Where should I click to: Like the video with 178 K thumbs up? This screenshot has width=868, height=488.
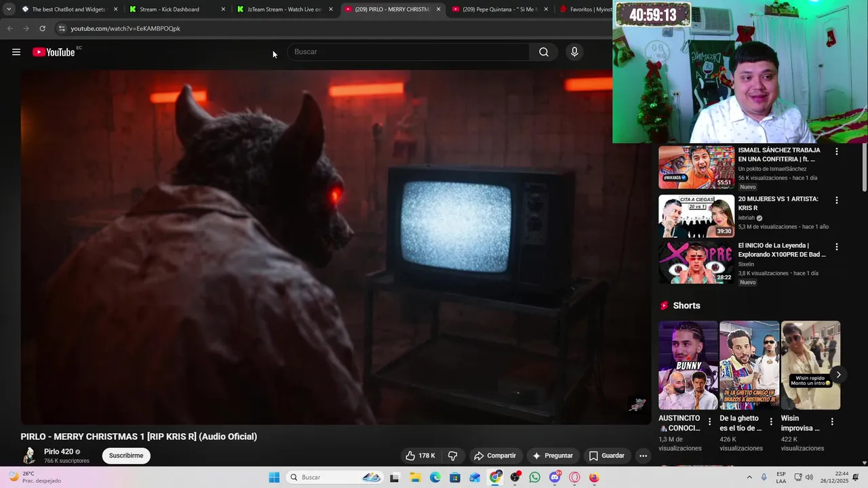point(420,455)
